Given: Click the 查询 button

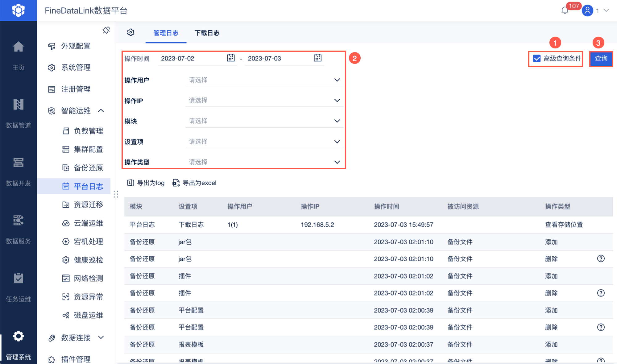Looking at the screenshot, I should (601, 59).
